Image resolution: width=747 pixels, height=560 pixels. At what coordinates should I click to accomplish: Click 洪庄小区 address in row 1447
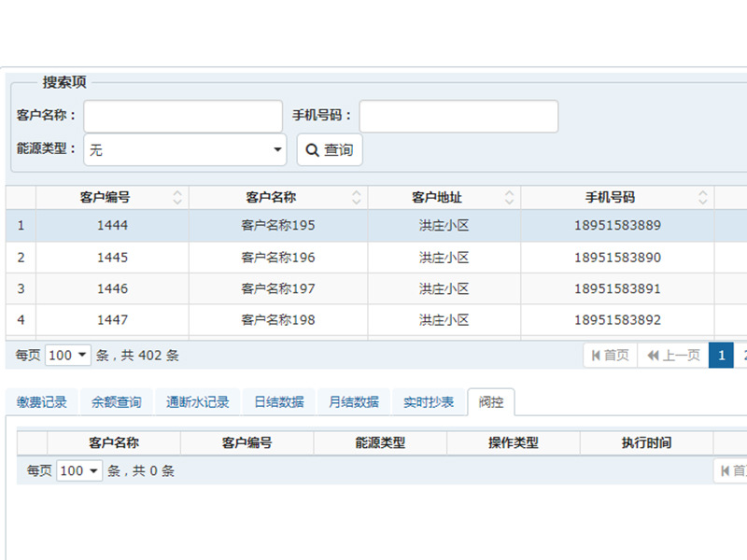(444, 320)
